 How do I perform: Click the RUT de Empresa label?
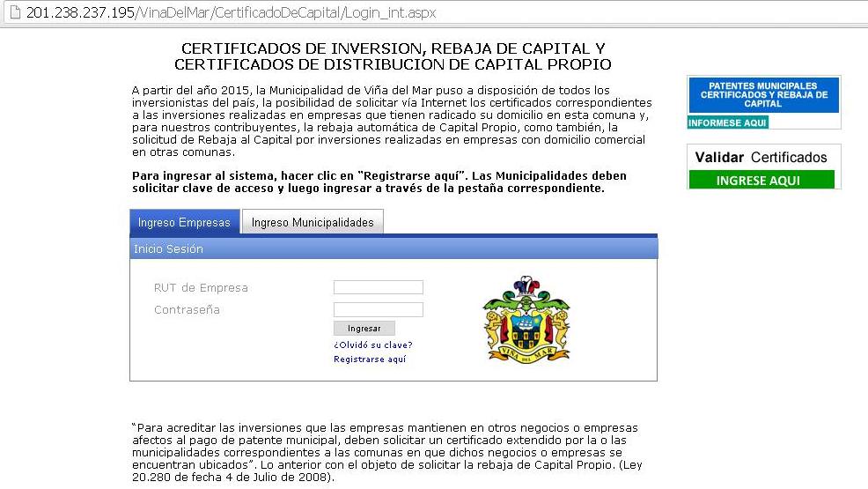201,288
